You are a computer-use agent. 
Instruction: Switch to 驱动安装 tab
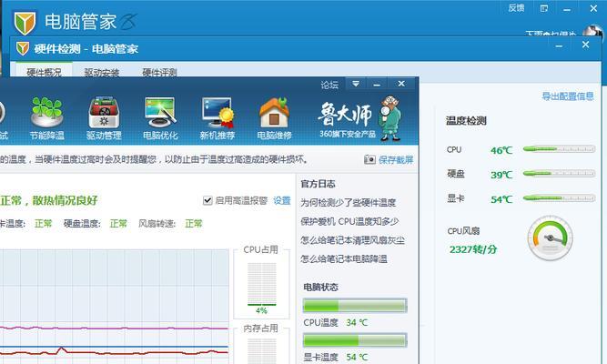101,72
